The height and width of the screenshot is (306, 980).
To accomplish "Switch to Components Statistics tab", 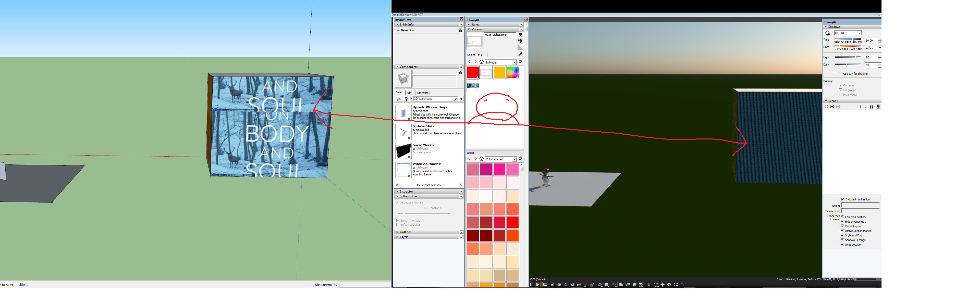I will click(x=422, y=93).
